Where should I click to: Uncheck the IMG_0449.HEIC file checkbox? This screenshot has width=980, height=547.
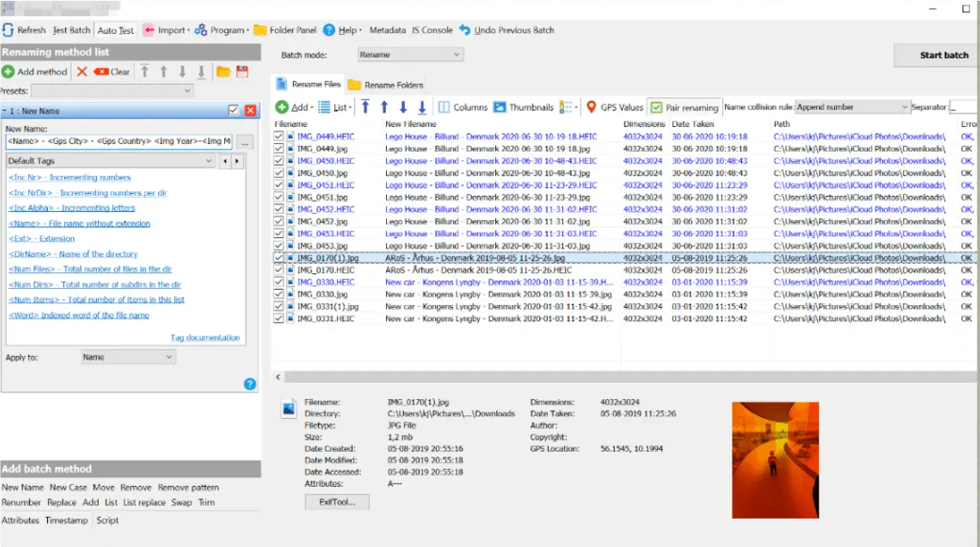click(x=279, y=137)
